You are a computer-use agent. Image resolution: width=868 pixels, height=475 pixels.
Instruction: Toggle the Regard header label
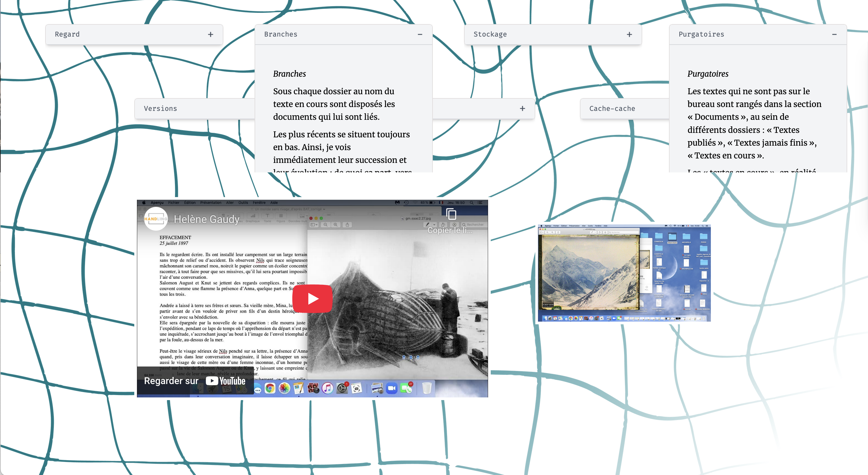(x=67, y=34)
